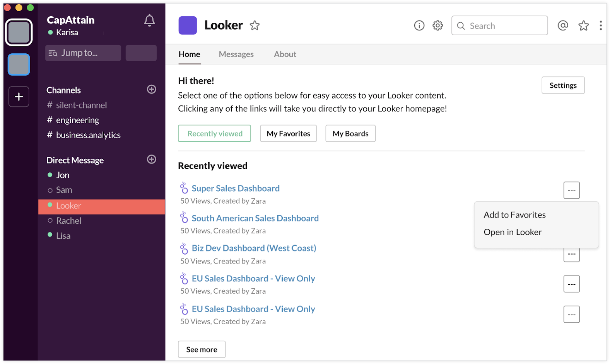Add a channel using plus icon

152,89
